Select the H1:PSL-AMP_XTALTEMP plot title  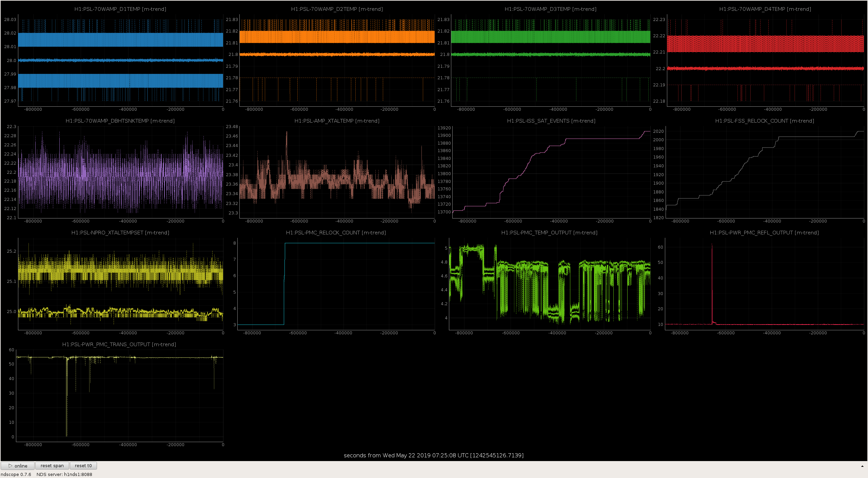(x=337, y=121)
